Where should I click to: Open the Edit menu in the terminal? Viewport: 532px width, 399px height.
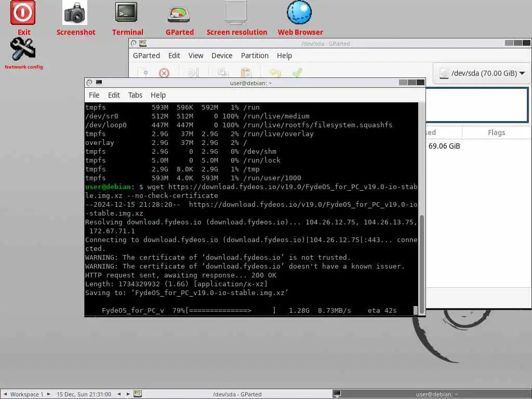pos(114,95)
